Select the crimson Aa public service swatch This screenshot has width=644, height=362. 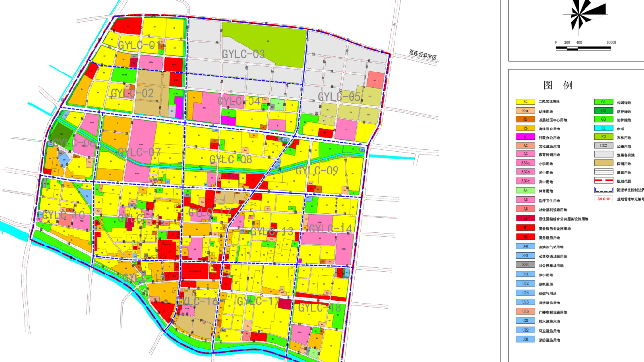coord(525,218)
